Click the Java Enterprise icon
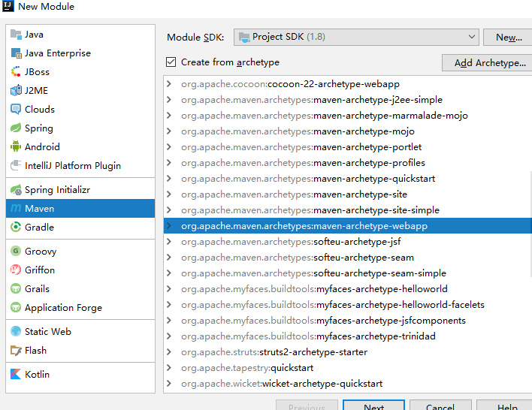 point(16,53)
